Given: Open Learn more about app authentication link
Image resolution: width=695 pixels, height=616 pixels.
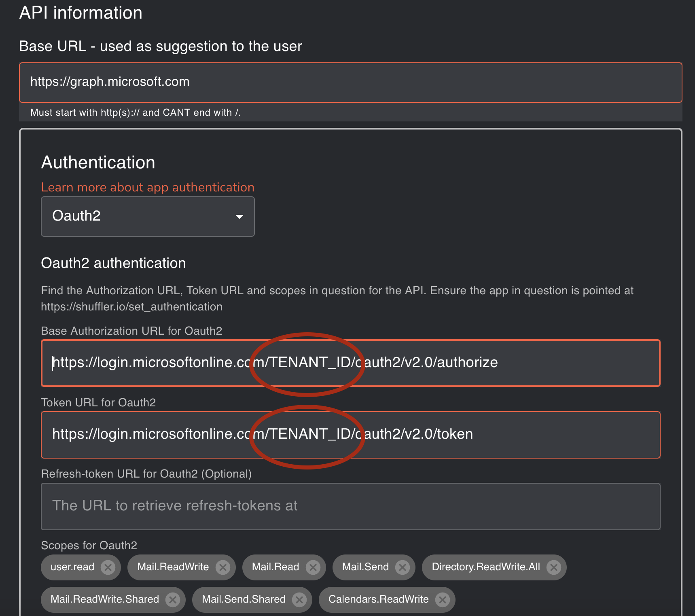Looking at the screenshot, I should (x=148, y=187).
